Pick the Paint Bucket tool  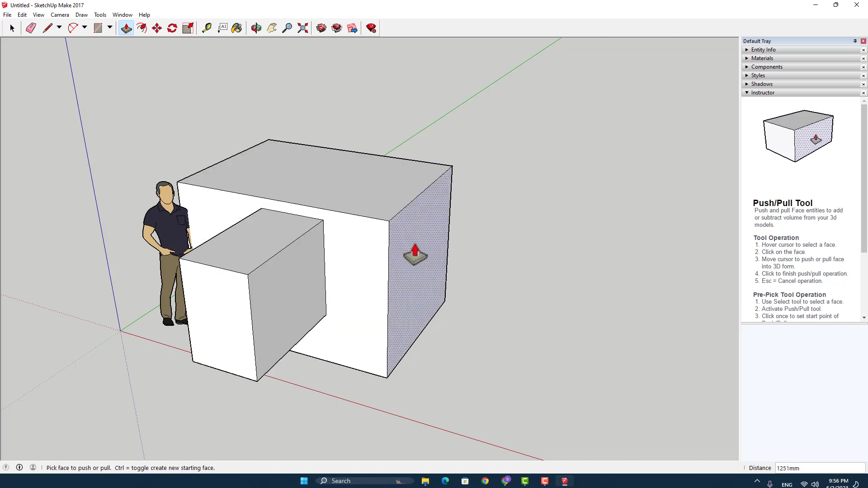(x=236, y=28)
